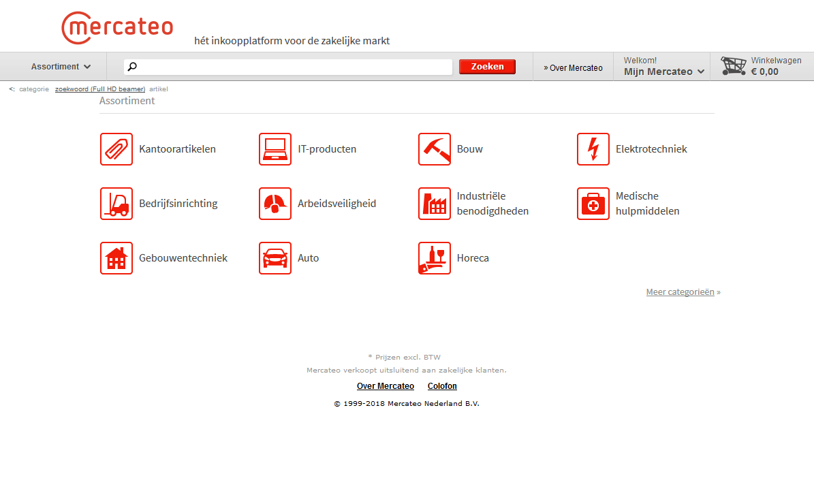Click the '* Prijzen excl. BTW' note
814x504 pixels.
pos(405,357)
